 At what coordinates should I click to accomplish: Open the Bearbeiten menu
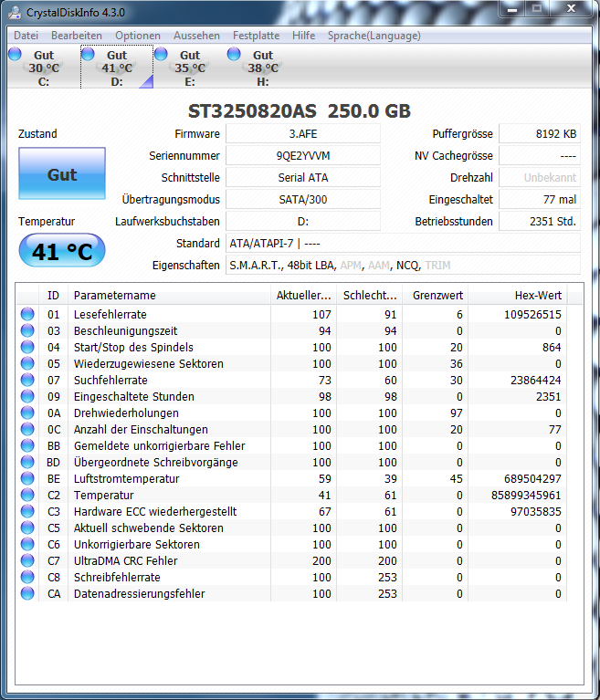[x=77, y=36]
